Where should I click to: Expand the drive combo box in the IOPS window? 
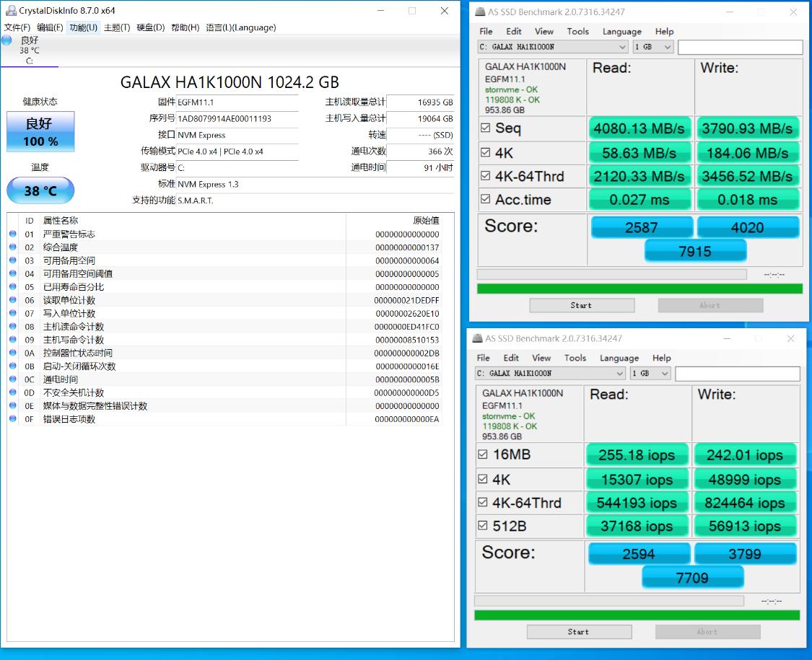[x=549, y=373]
